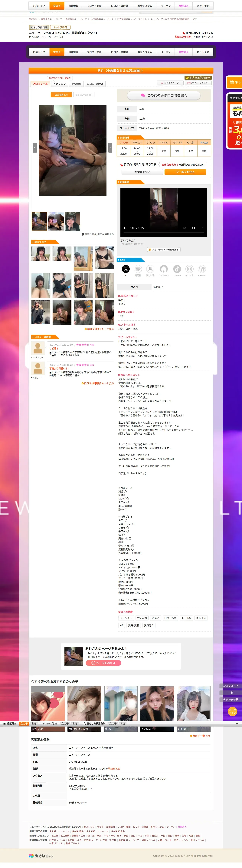Seek on the video progress bar
The image size is (242, 868).
pyautogui.click(x=164, y=233)
